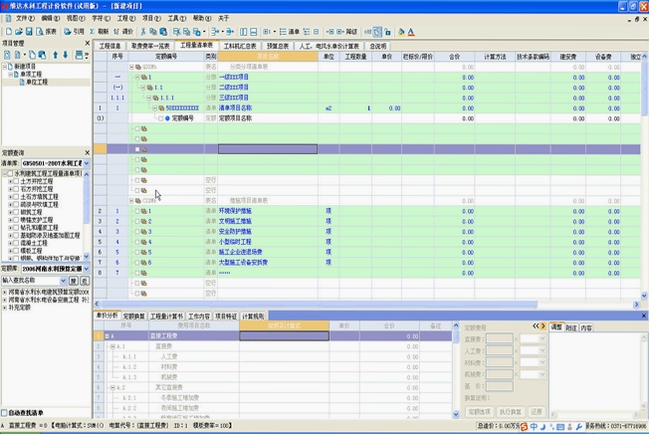Switch to the 附注 tab
Screen dimensions: 649x434
click(x=571, y=328)
